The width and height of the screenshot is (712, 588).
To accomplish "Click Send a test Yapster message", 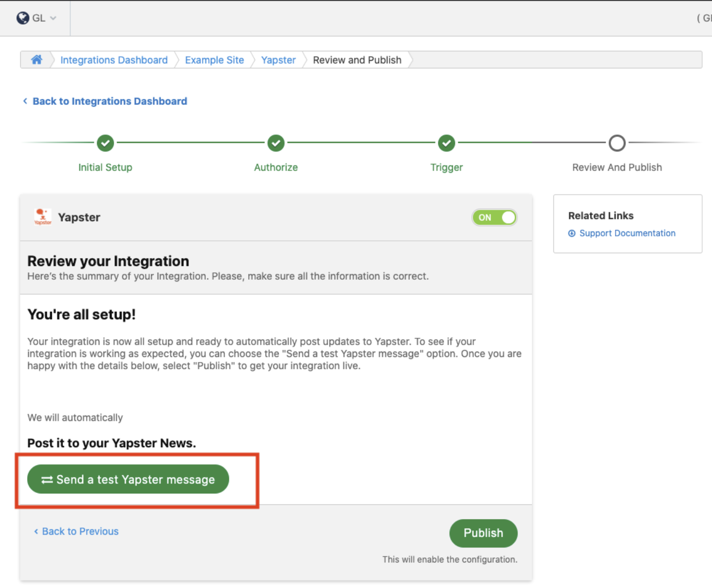I will (x=128, y=479).
